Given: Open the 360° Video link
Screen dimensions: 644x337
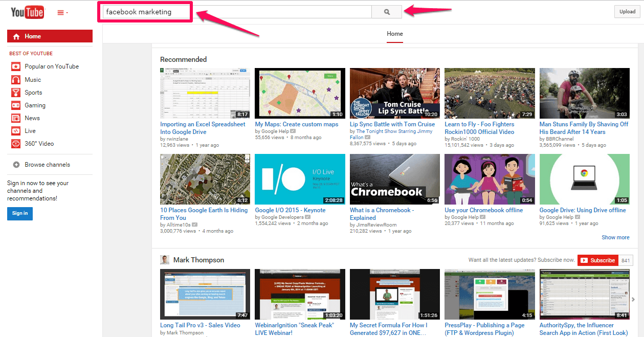Looking at the screenshot, I should point(39,144).
